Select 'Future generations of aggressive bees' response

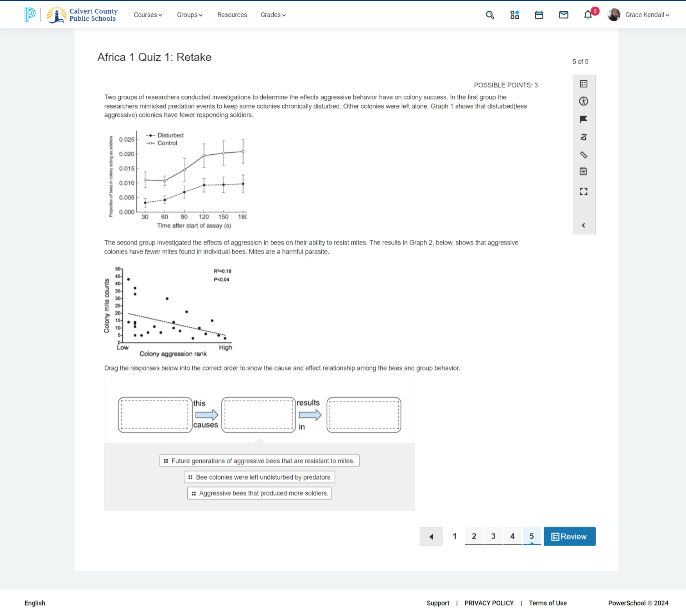point(260,461)
